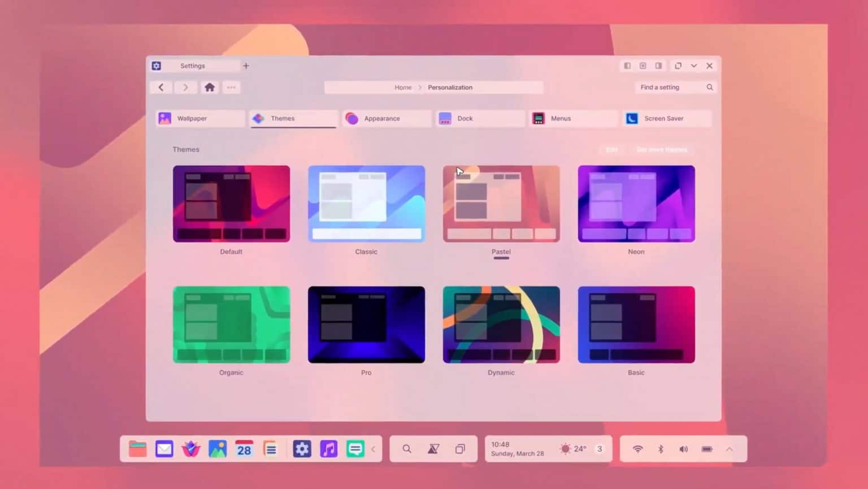
Task: Mute the volume from the system tray
Action: coord(683,448)
